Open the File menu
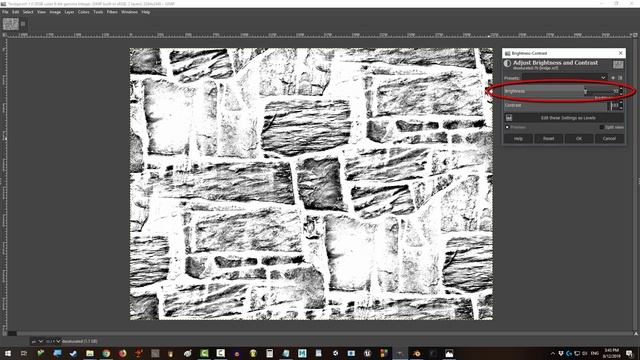 tap(5, 12)
